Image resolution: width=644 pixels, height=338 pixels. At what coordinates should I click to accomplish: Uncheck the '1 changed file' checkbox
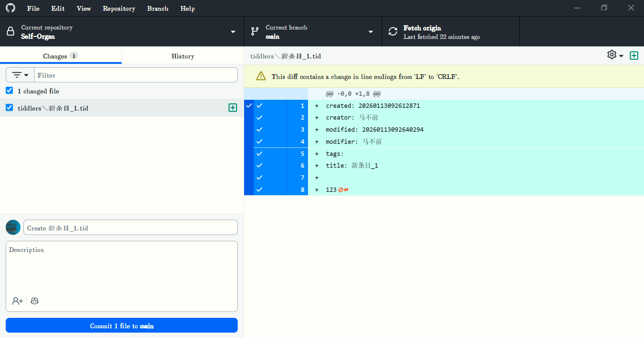(x=9, y=91)
